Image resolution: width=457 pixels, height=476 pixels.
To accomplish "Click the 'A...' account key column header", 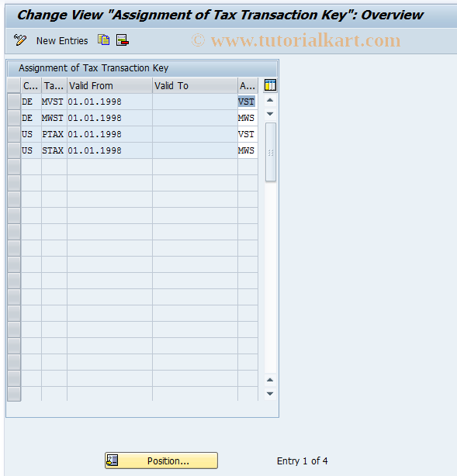I will tap(248, 85).
